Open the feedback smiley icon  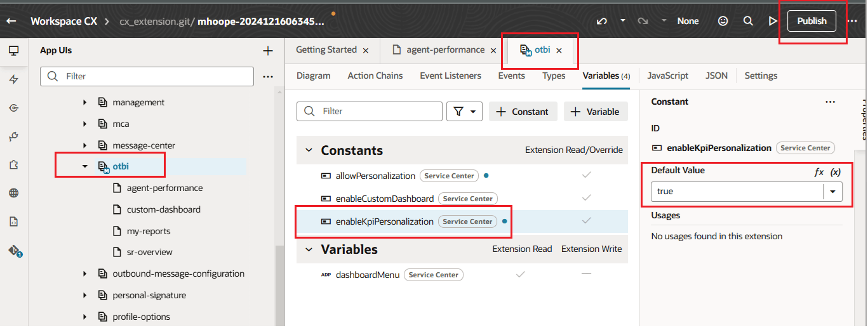723,21
